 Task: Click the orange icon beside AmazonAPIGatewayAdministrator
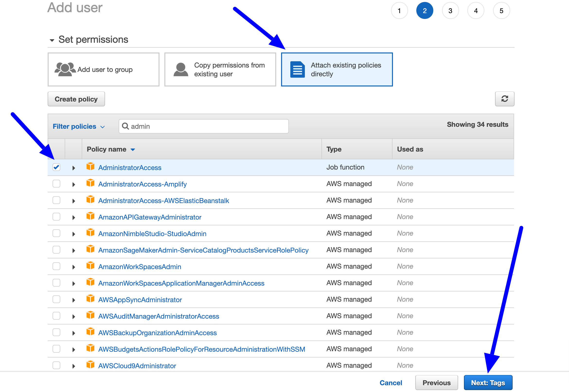point(90,216)
